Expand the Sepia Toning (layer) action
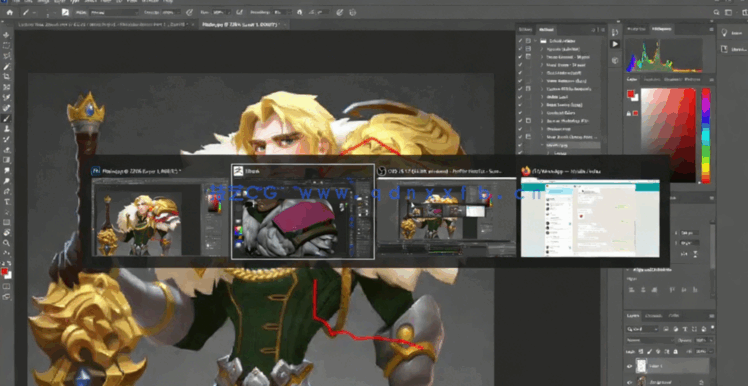Viewport: 748px width, 386px height. [x=542, y=104]
